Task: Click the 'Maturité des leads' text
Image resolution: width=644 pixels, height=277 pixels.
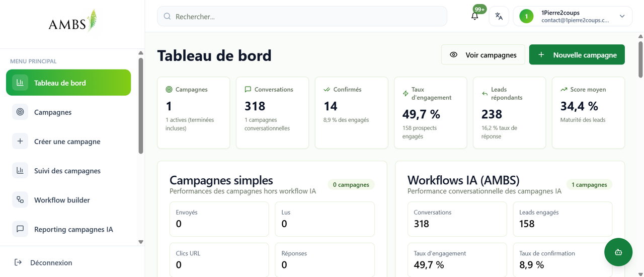Action: [583, 120]
